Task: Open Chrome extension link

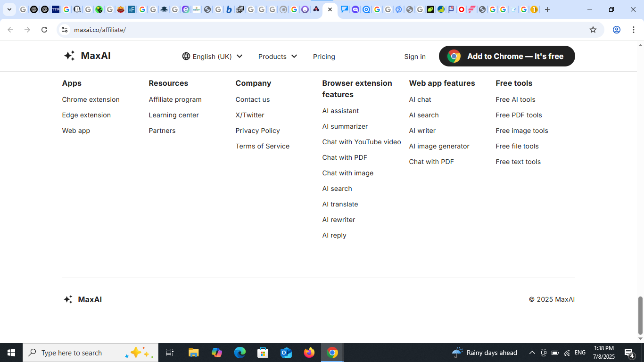Action: [91, 99]
